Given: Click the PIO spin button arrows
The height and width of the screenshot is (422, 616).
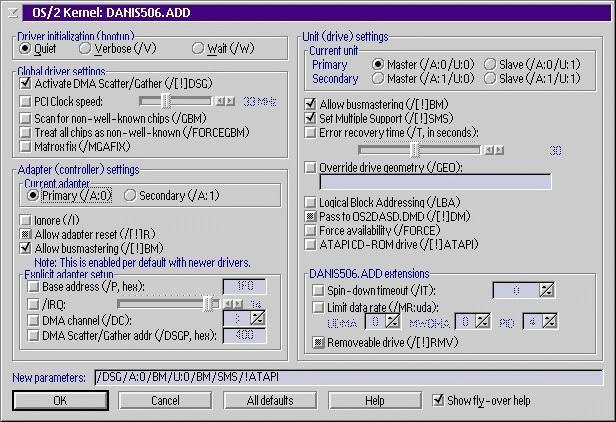Looking at the screenshot, I should click(550, 322).
